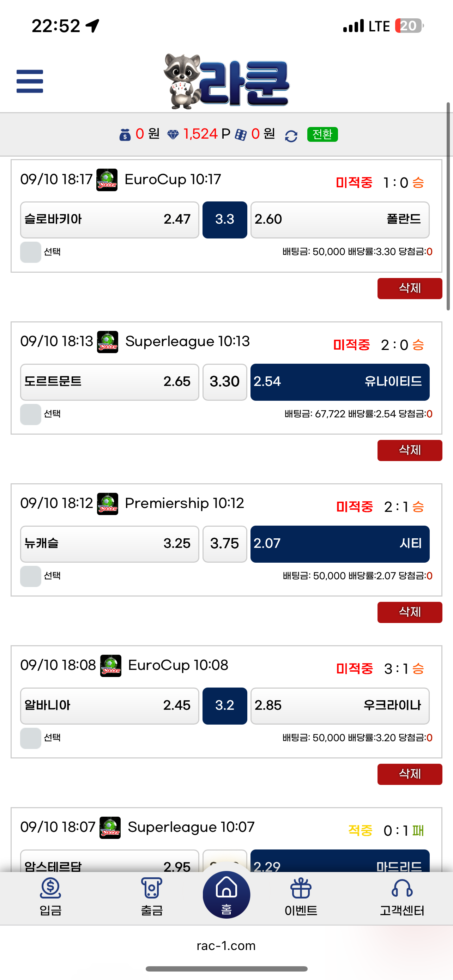This screenshot has height=980, width=453.
Task: Check 선택 box for Newcastle bet
Action: 31,576
